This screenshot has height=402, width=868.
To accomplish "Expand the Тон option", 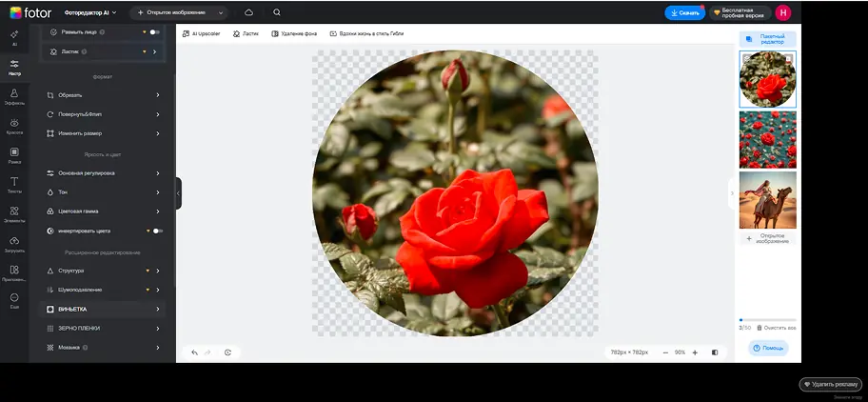I will tap(103, 192).
